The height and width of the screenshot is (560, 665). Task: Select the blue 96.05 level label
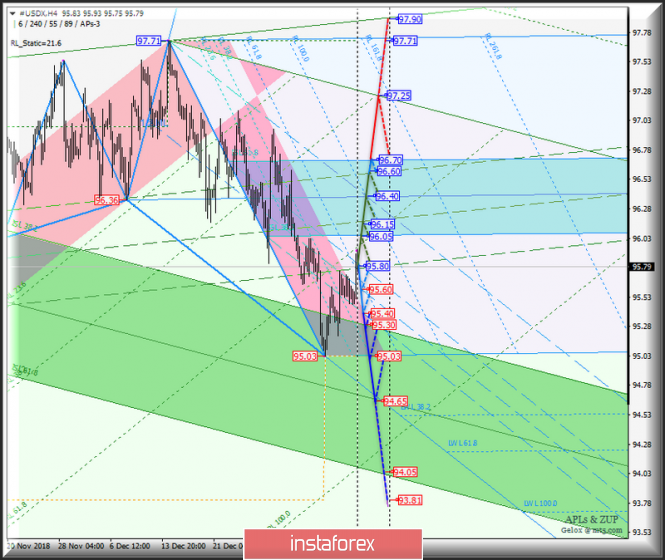coord(381,237)
